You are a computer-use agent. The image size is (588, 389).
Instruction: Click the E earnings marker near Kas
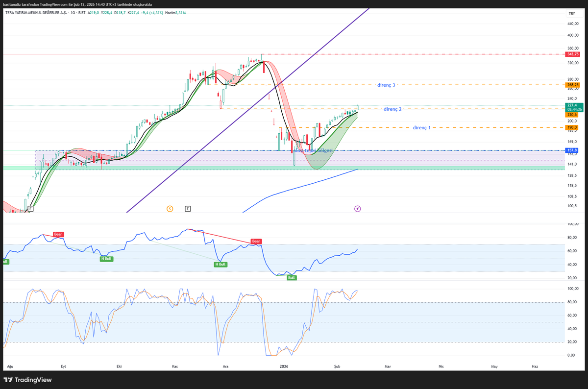tap(188, 209)
